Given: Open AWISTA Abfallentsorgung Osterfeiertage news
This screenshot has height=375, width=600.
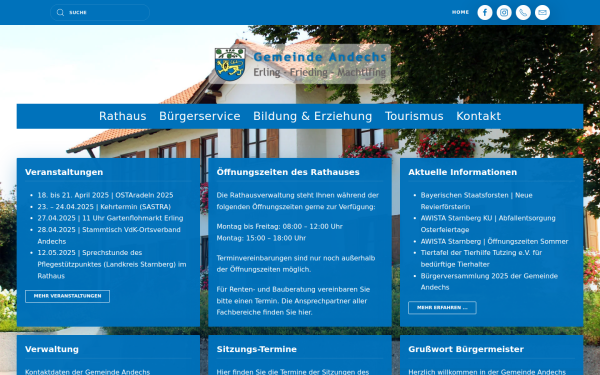Looking at the screenshot, I should 488,224.
